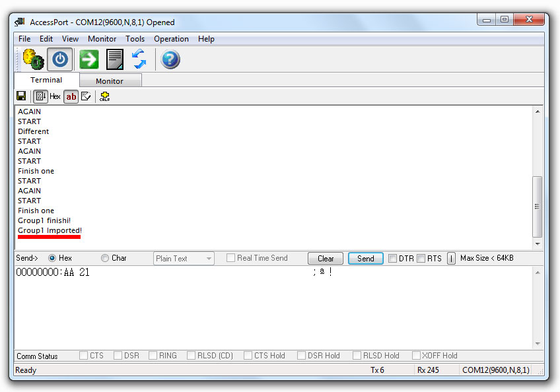
Task: Click the CTS Hold checkbox
Action: (248, 355)
